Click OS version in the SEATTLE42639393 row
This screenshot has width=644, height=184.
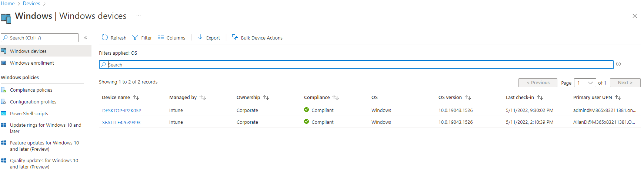(x=456, y=122)
